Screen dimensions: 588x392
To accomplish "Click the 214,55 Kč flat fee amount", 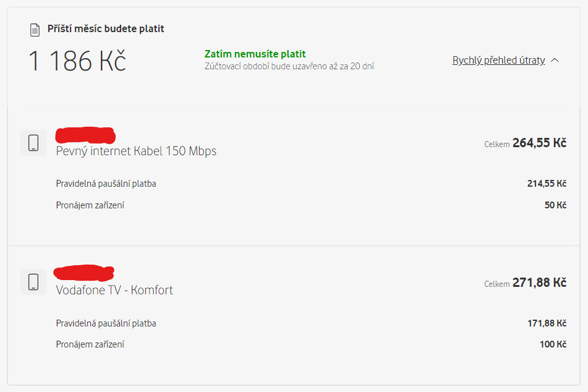I will pyautogui.click(x=547, y=184).
